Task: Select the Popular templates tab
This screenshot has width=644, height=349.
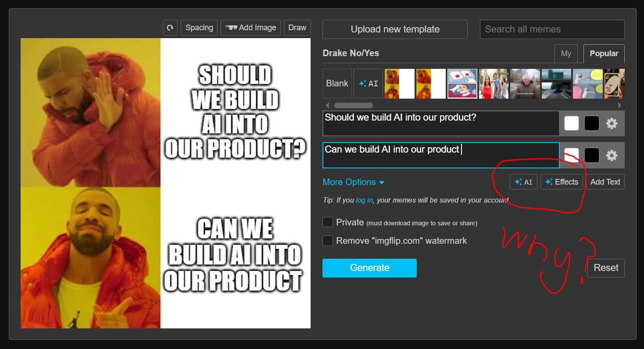Action: pos(604,53)
